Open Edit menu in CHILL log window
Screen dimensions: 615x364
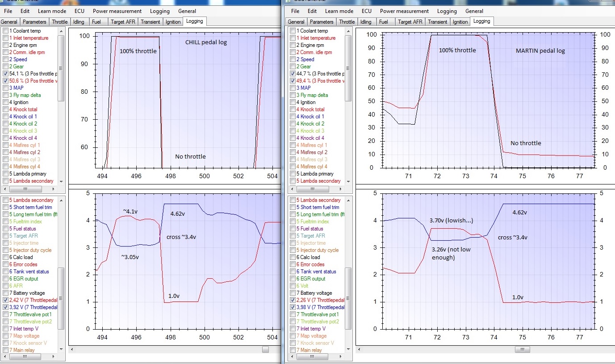click(x=25, y=11)
